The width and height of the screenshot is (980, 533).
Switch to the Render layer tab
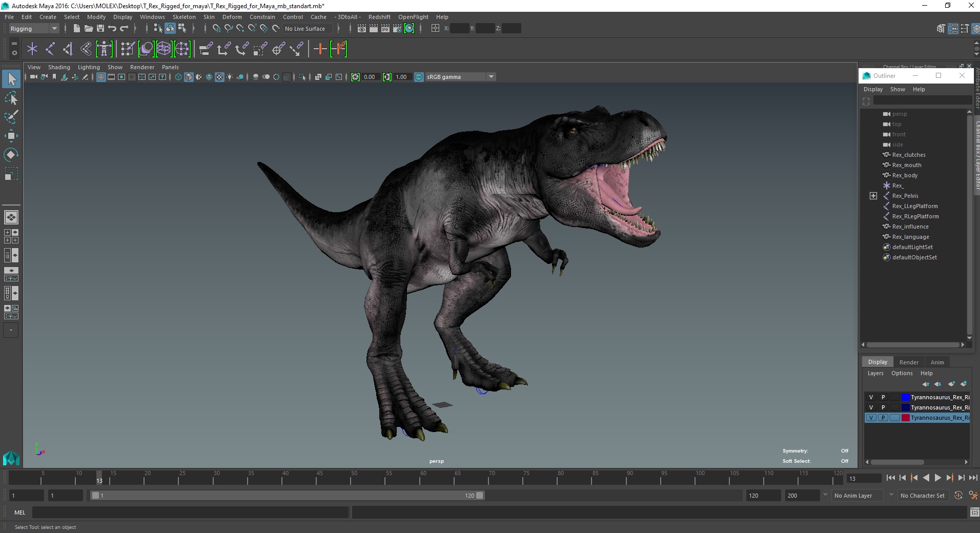909,362
